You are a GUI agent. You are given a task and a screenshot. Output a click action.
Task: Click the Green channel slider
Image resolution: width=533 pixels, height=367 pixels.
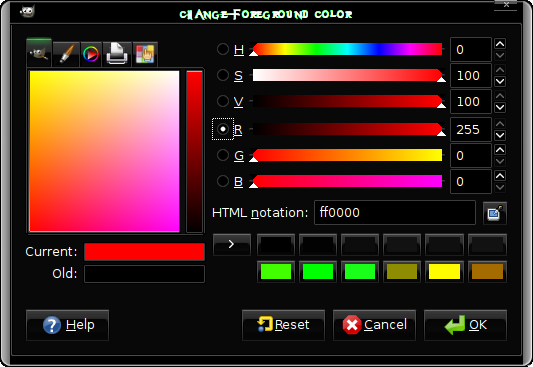[347, 155]
